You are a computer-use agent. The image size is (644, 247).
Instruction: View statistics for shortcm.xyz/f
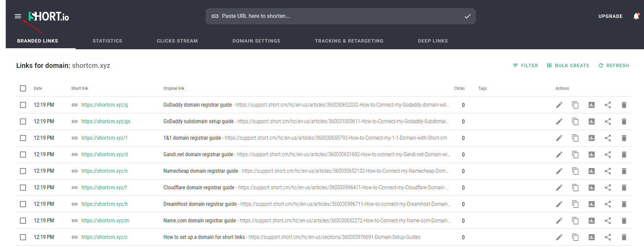tap(592, 188)
